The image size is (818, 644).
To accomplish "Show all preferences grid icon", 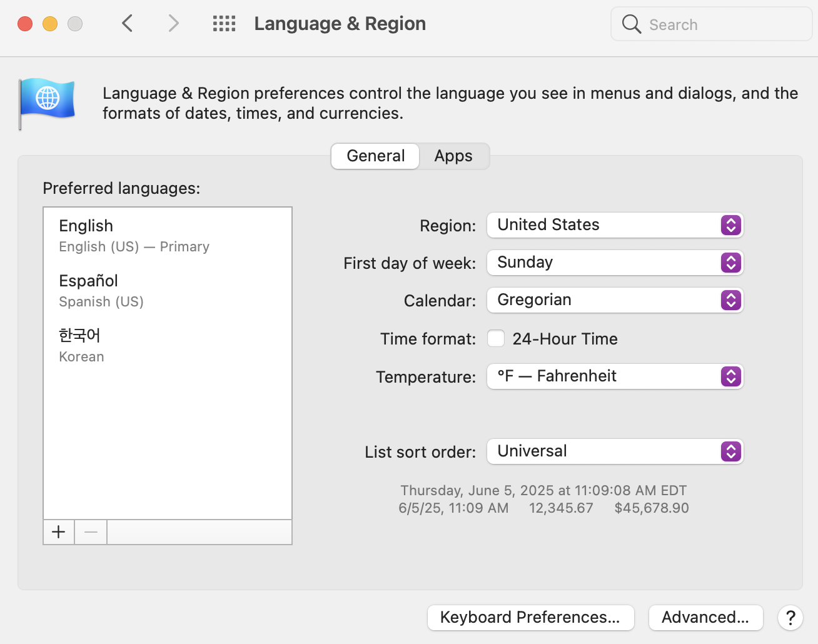I will click(224, 24).
